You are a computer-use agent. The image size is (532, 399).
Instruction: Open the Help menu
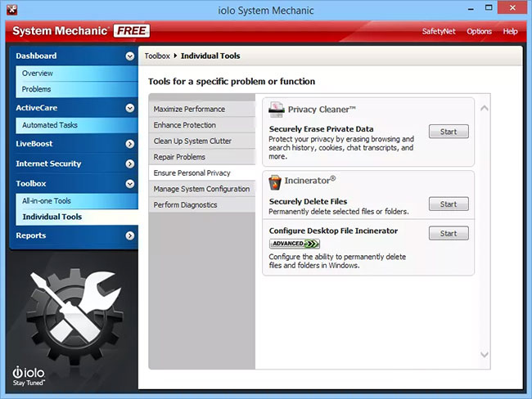[510, 32]
